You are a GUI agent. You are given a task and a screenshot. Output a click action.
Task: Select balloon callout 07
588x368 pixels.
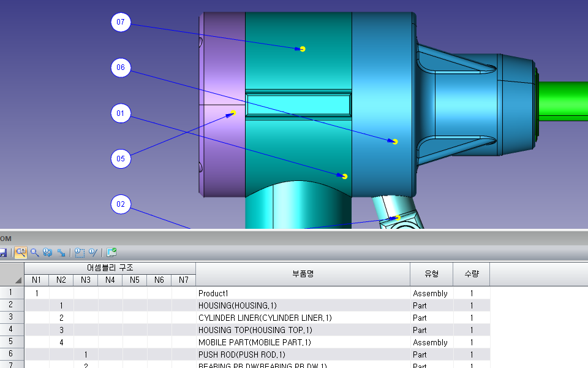click(121, 23)
